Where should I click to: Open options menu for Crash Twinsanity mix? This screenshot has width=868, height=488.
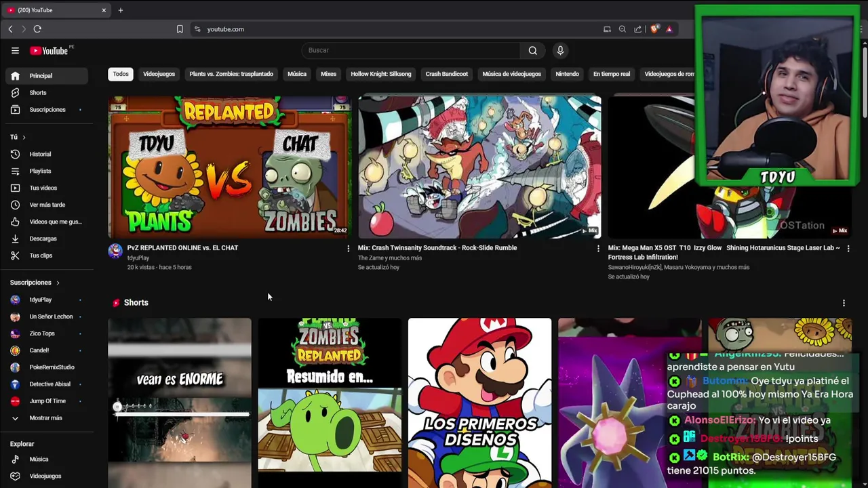(x=597, y=249)
